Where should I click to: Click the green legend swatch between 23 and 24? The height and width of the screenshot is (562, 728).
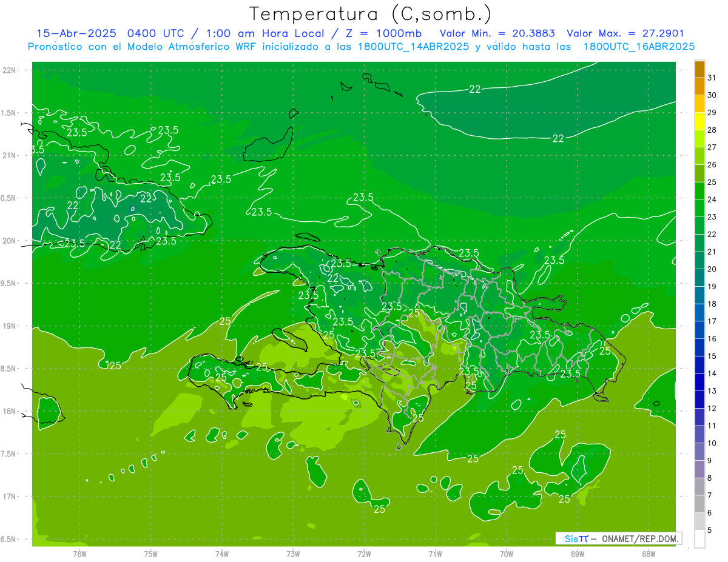pyautogui.click(x=699, y=208)
